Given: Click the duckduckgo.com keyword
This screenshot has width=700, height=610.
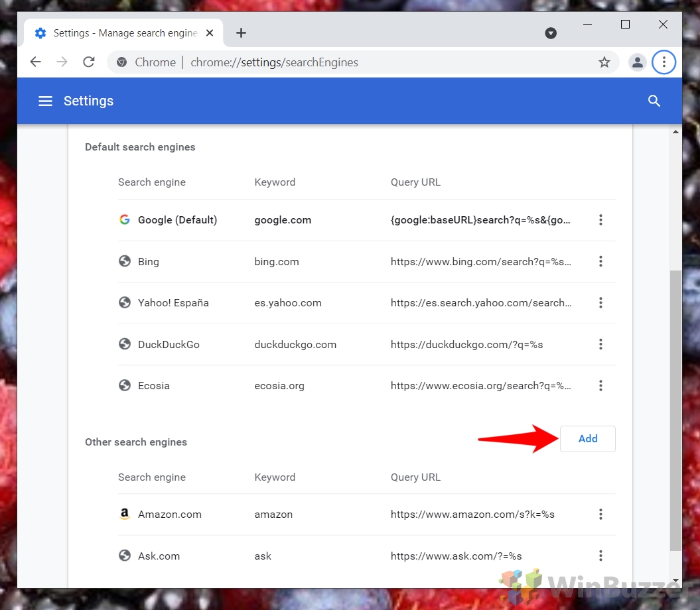Looking at the screenshot, I should pos(295,345).
